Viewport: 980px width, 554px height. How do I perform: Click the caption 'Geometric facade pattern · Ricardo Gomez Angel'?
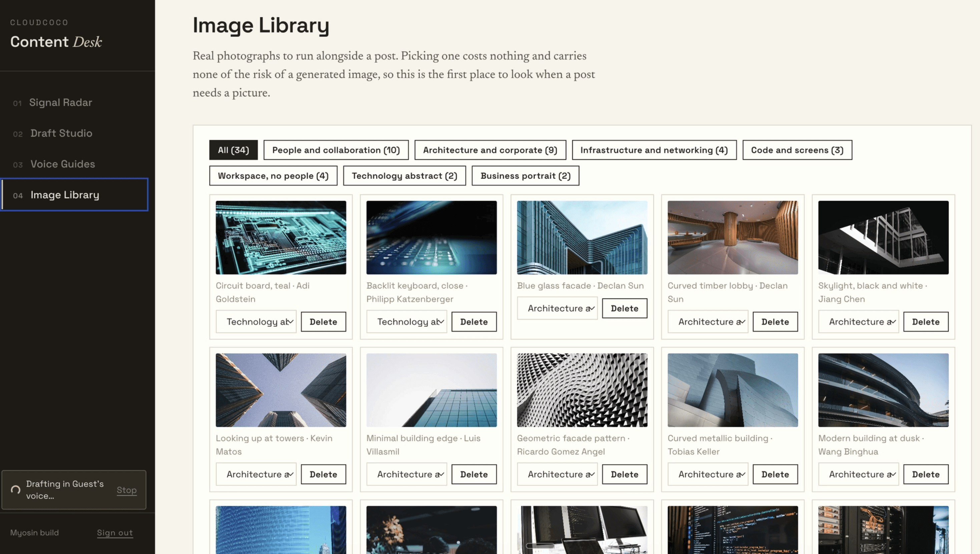(573, 445)
